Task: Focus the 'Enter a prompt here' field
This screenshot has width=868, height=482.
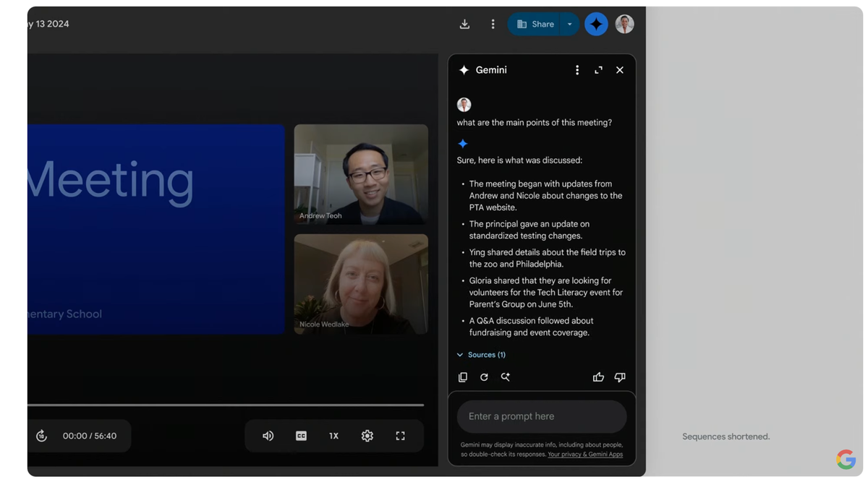Action: pyautogui.click(x=542, y=416)
